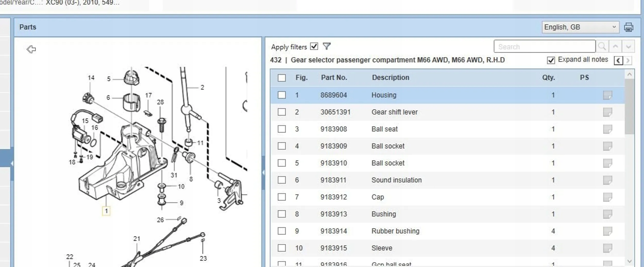Sort by Fig. column header
The image size is (644, 267).
[302, 77]
